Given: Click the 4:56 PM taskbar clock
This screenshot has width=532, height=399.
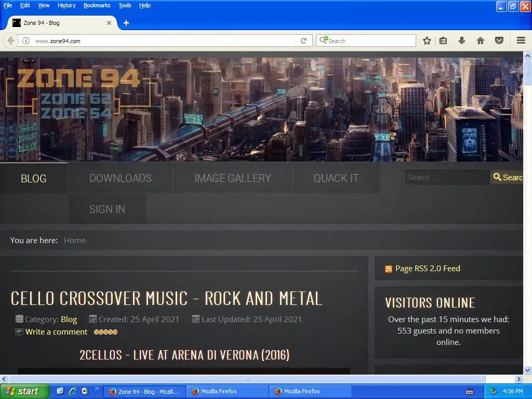Looking at the screenshot, I should coord(513,392).
